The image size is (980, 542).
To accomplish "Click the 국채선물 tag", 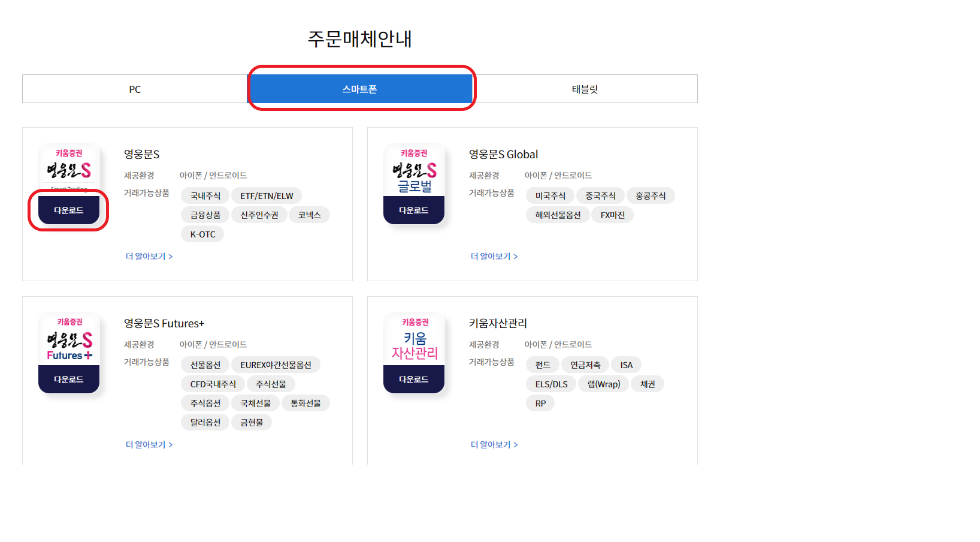I will tap(256, 403).
